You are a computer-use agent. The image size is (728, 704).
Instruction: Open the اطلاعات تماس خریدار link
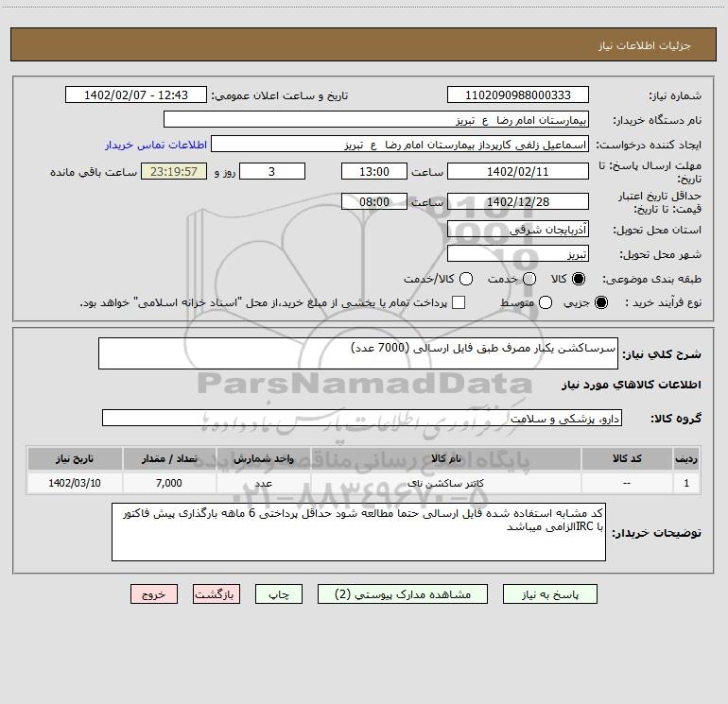coord(156,145)
